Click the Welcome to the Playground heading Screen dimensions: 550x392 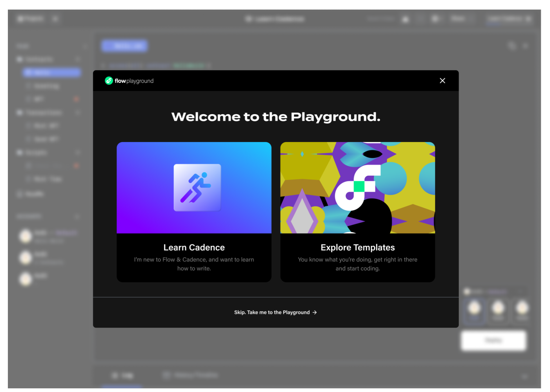click(276, 117)
